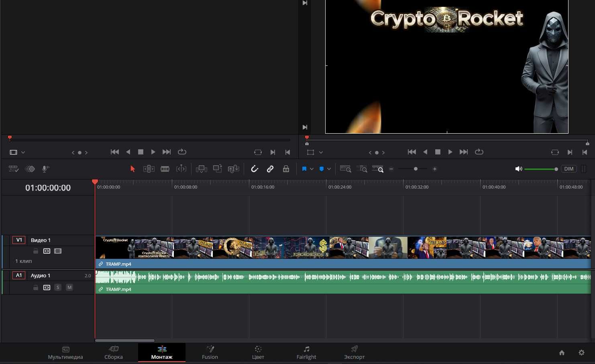Screen dimensions: 595x364
Task: Click the Detail Zoom icon
Action: click(x=362, y=169)
